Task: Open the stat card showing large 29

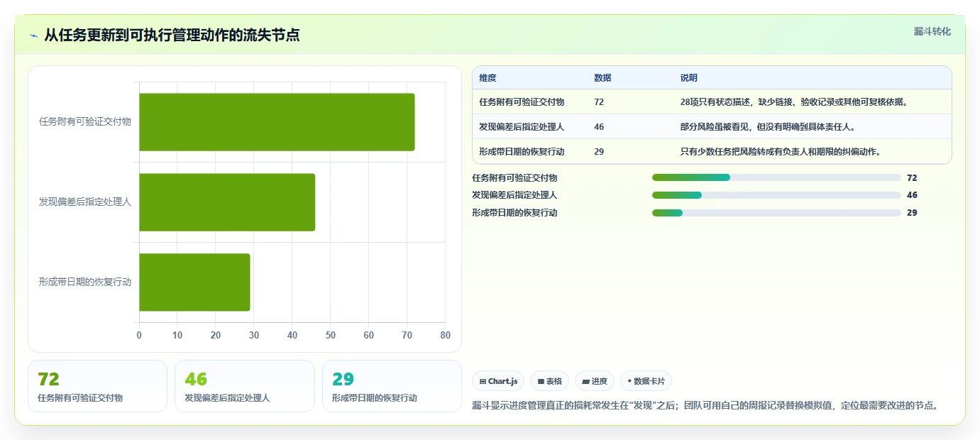Action: [x=392, y=386]
